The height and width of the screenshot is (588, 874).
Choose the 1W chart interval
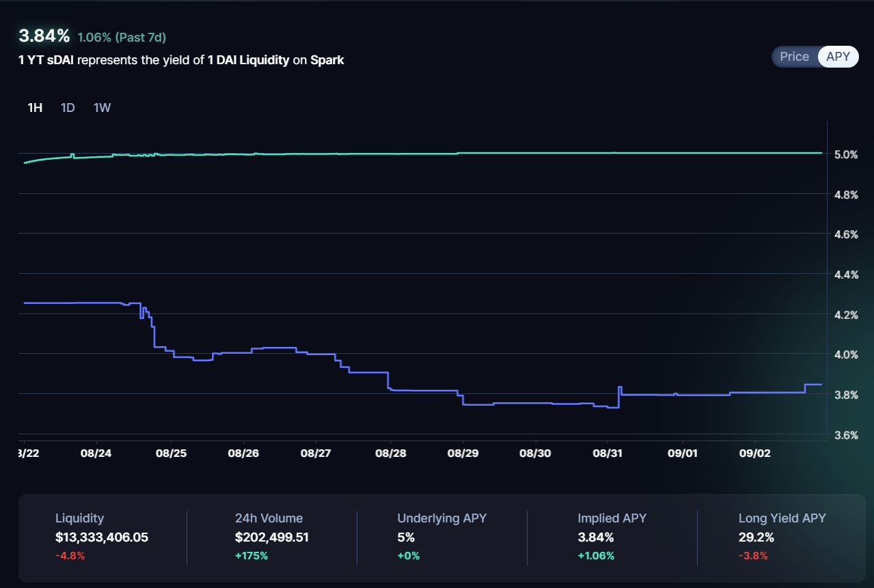pyautogui.click(x=102, y=108)
